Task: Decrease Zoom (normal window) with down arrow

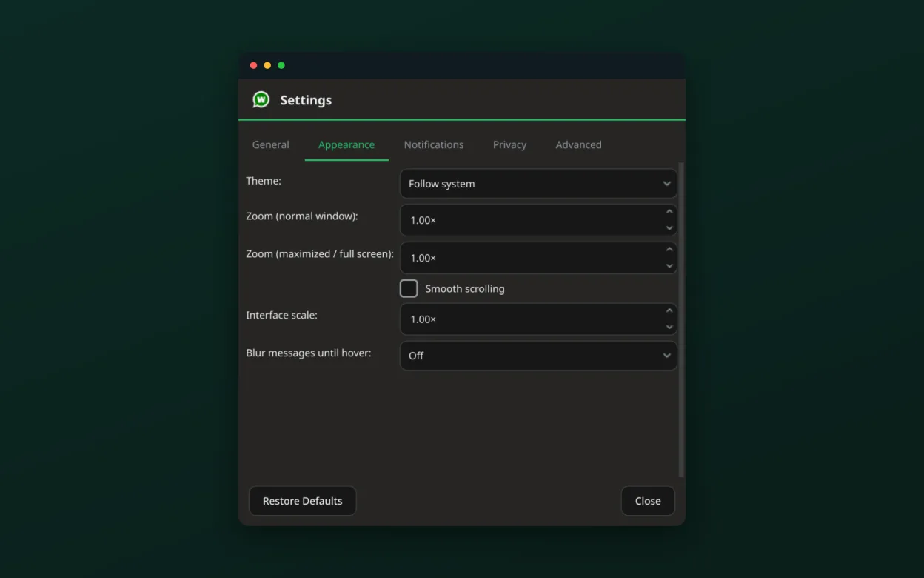Action: (669, 228)
